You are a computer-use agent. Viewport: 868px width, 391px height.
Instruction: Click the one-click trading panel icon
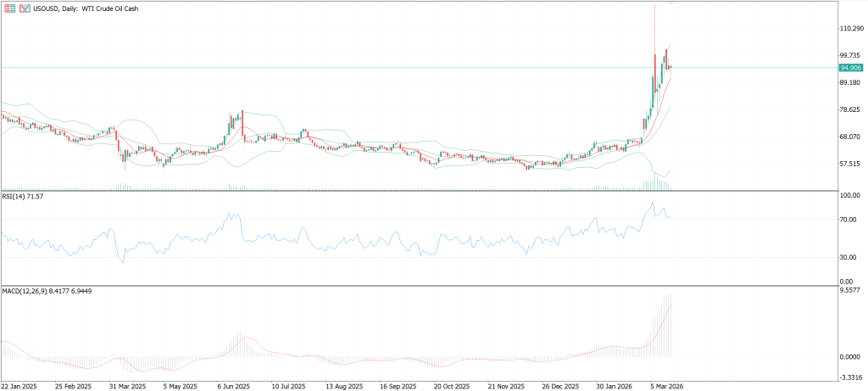pos(24,8)
